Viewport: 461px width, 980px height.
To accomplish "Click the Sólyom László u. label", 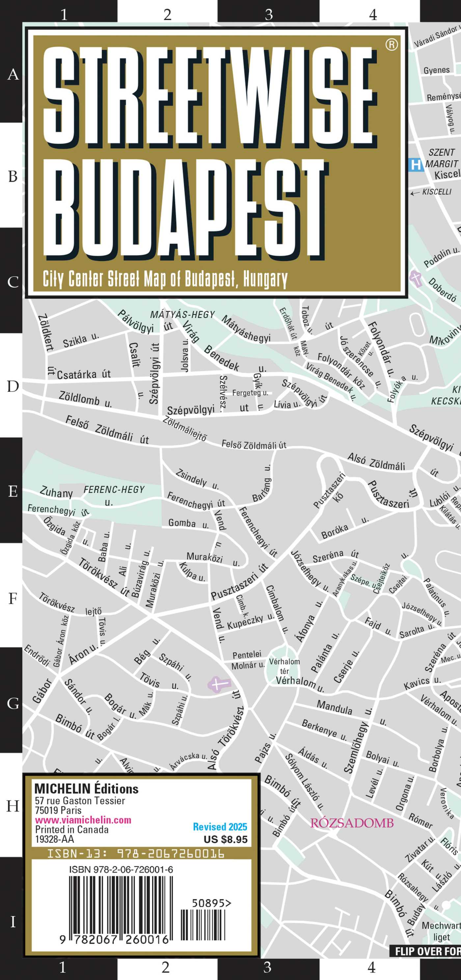I will tap(304, 781).
